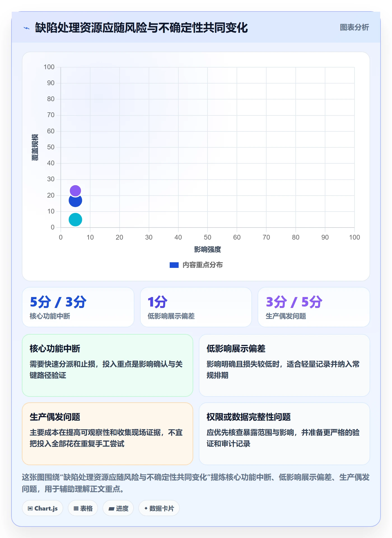Click the description starting 影响明确且损失较低时
This screenshot has width=392, height=538.
(x=283, y=370)
